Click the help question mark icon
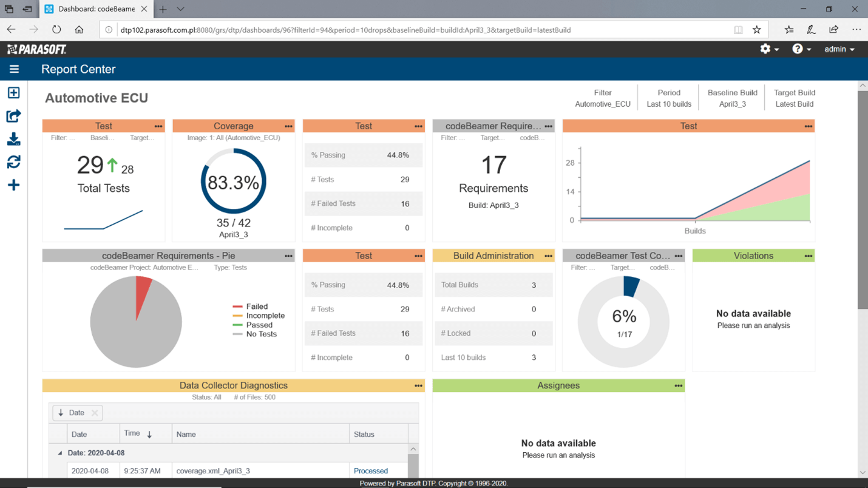Viewport: 868px width, 488px height. [x=798, y=49]
